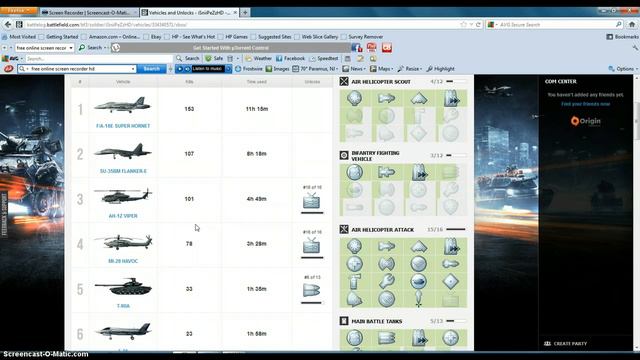Click the shell unlock icon in T-90A row
The height and width of the screenshot is (360, 640).
pos(311,290)
